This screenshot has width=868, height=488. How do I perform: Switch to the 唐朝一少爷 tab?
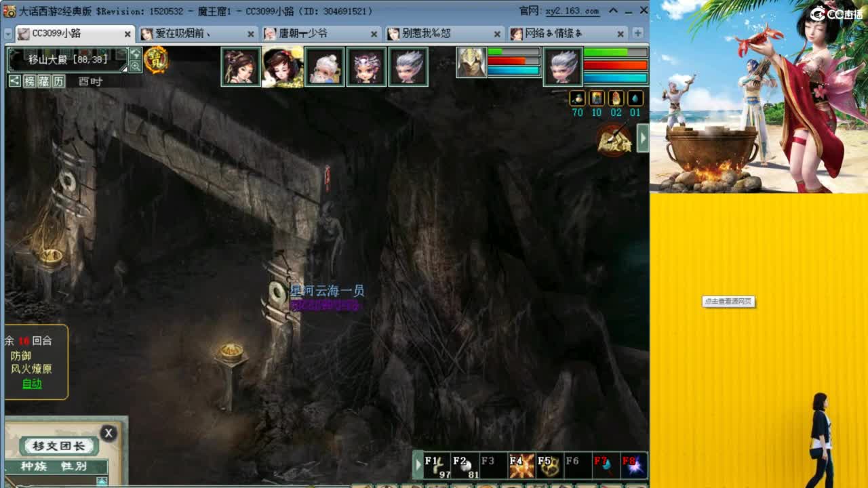[320, 33]
